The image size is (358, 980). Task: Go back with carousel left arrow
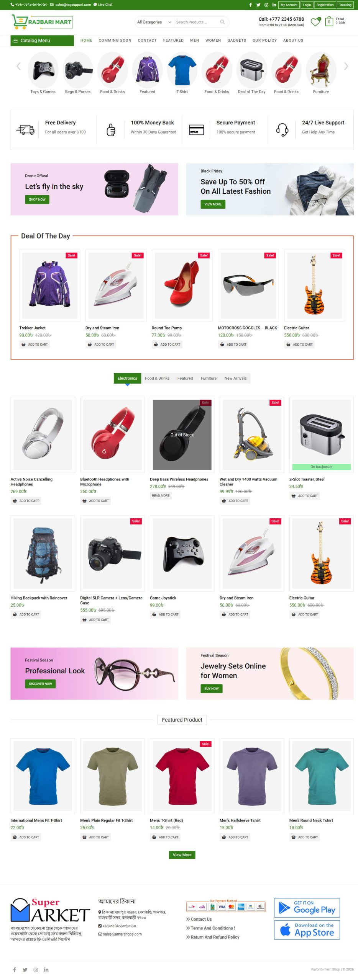click(18, 66)
